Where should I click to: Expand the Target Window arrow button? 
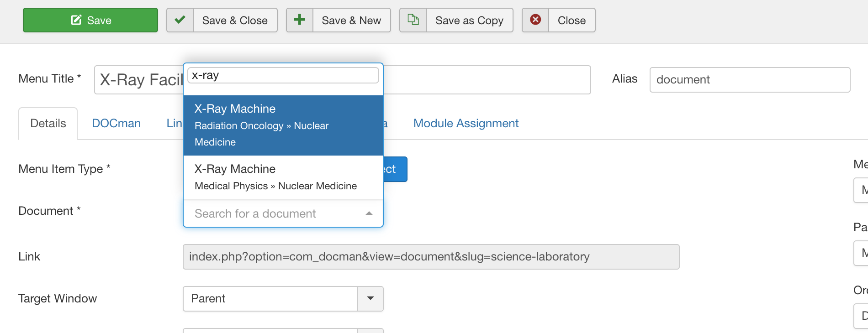coord(370,299)
